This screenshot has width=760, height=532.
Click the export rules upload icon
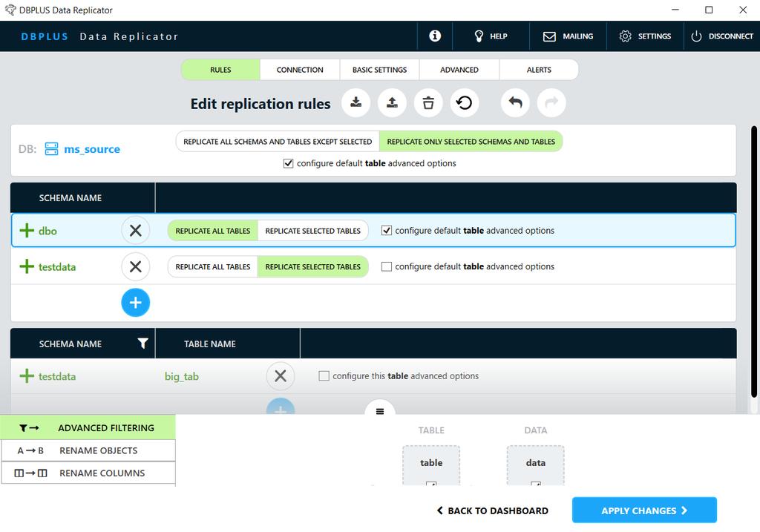[x=392, y=102]
